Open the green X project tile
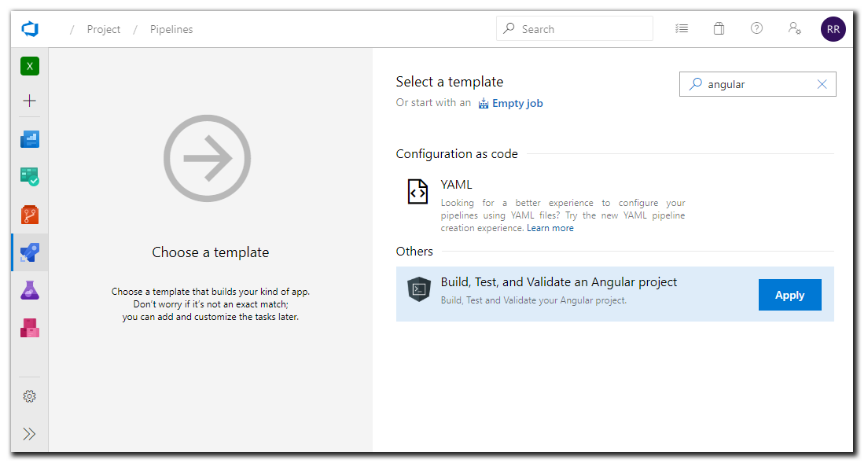This screenshot has width=868, height=467. click(x=30, y=66)
